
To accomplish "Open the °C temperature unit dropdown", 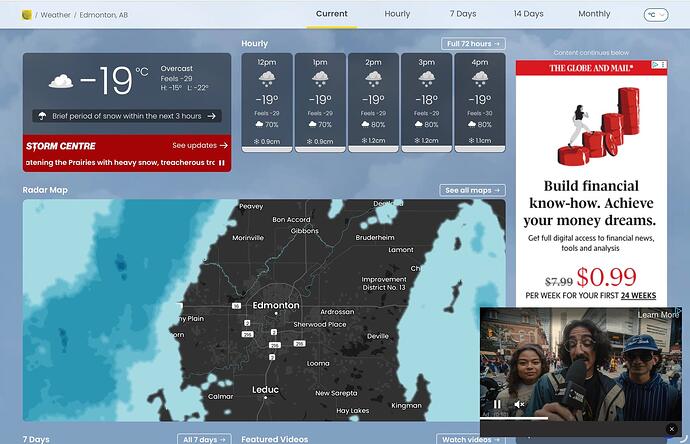I will tap(655, 15).
